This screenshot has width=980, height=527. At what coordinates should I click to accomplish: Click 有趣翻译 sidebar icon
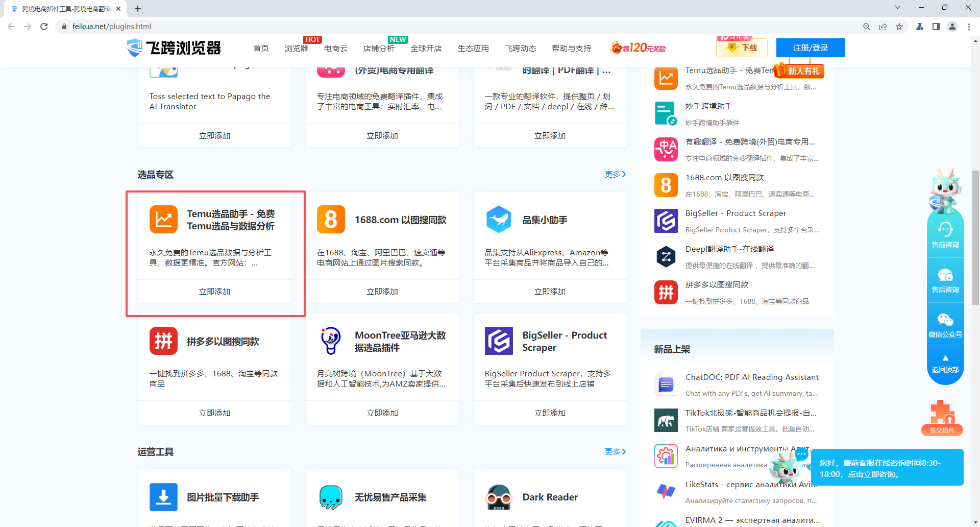pos(666,149)
